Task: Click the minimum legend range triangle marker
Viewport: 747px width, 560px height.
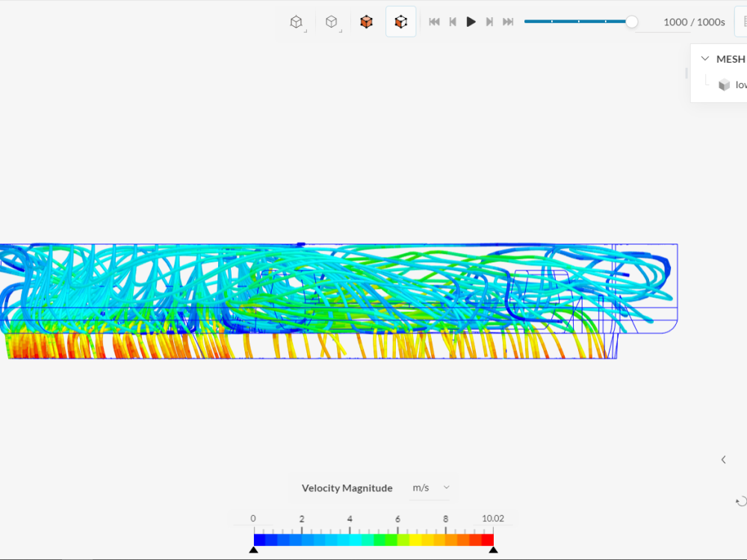Action: [253, 550]
